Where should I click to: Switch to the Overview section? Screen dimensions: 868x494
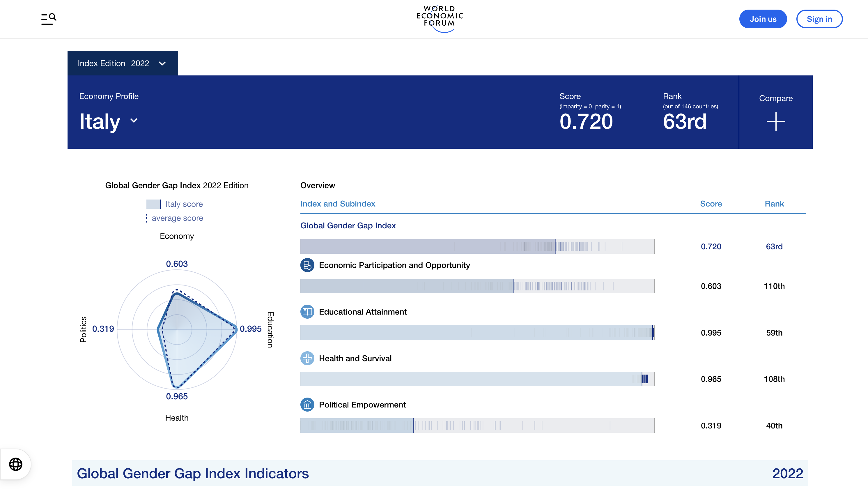[317, 185]
